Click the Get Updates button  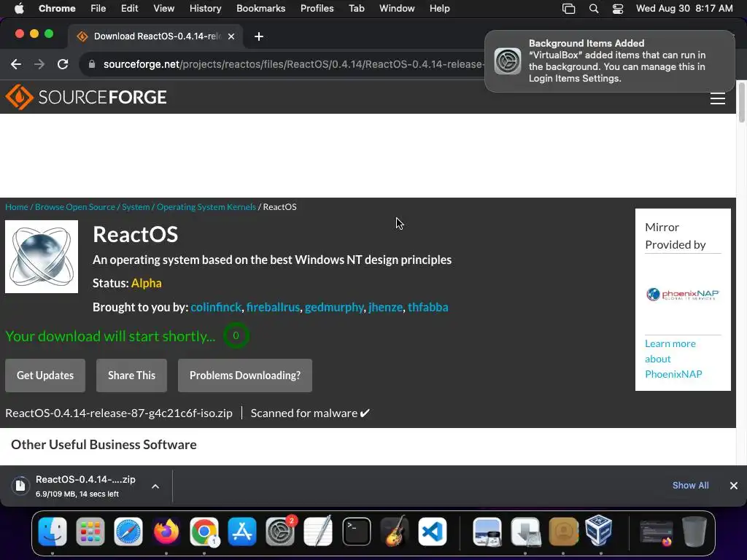[x=45, y=376]
